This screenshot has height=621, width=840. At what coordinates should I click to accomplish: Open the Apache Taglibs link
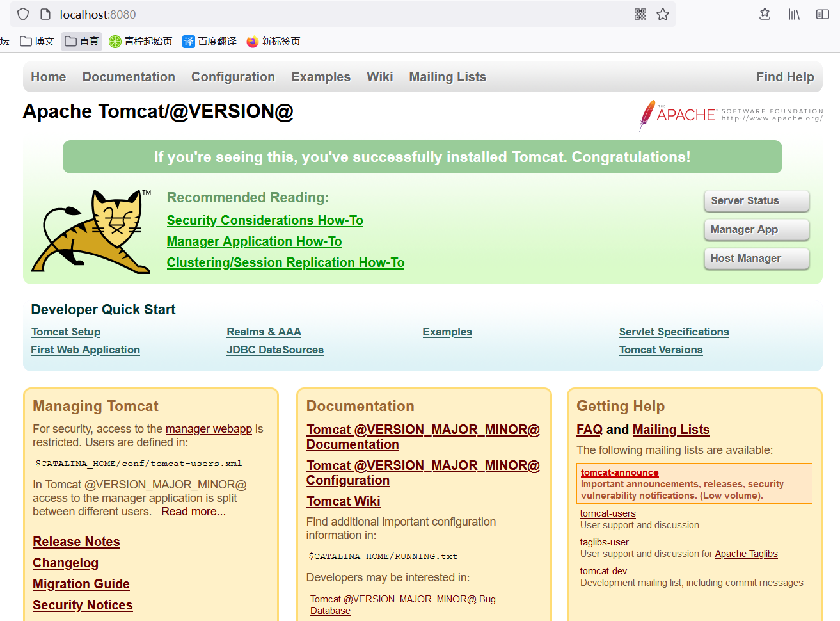(746, 554)
